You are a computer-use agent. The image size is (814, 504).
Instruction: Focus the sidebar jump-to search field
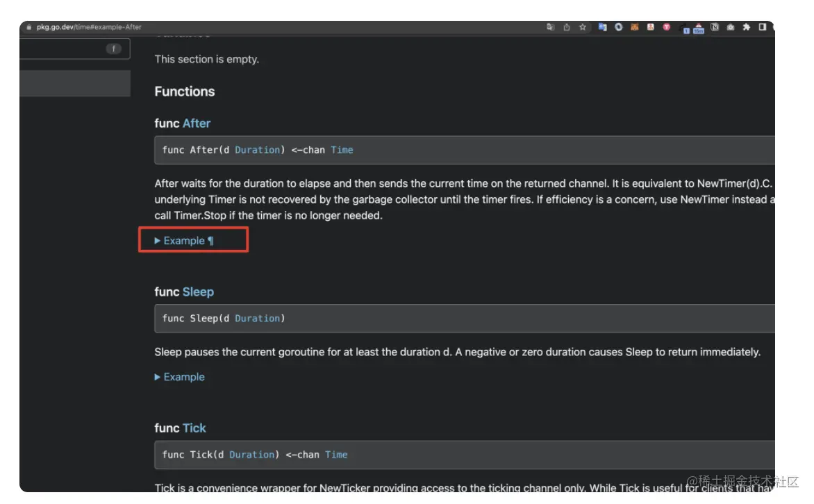pyautogui.click(x=63, y=49)
